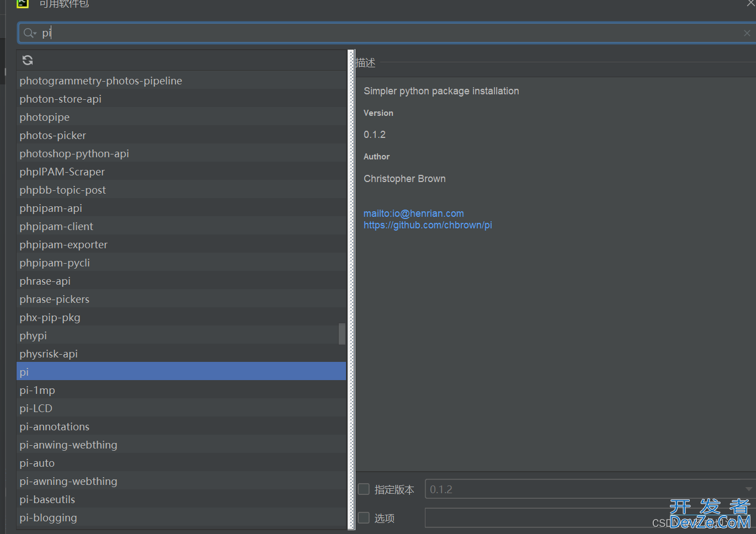Click the reload packages list icon

tap(28, 60)
